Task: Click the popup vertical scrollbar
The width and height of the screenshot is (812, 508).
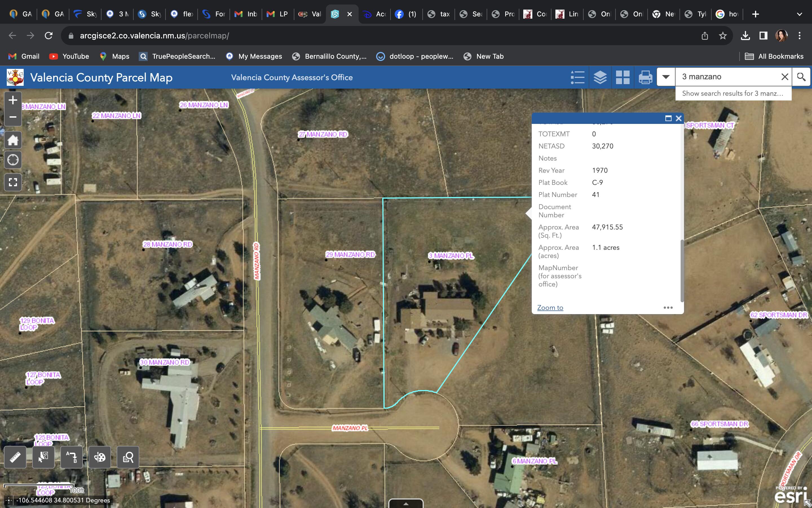Action: click(x=682, y=270)
